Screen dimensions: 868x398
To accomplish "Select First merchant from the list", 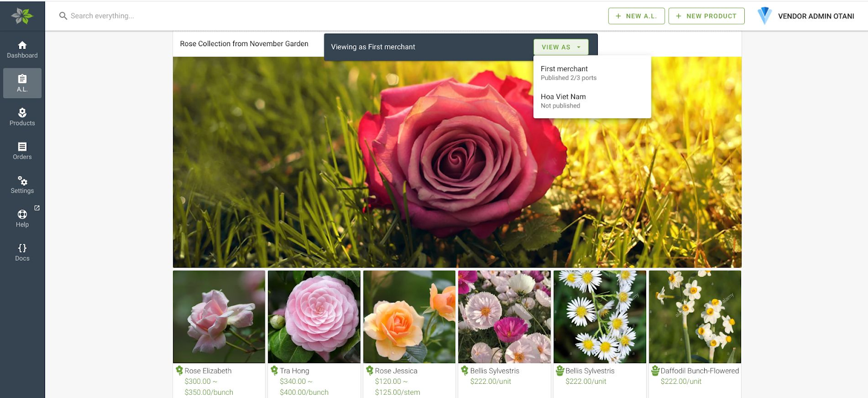I will click(x=592, y=73).
